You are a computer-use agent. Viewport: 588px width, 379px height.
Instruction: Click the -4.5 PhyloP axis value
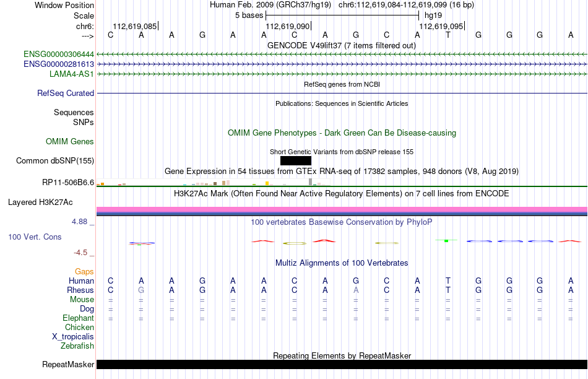80,253
